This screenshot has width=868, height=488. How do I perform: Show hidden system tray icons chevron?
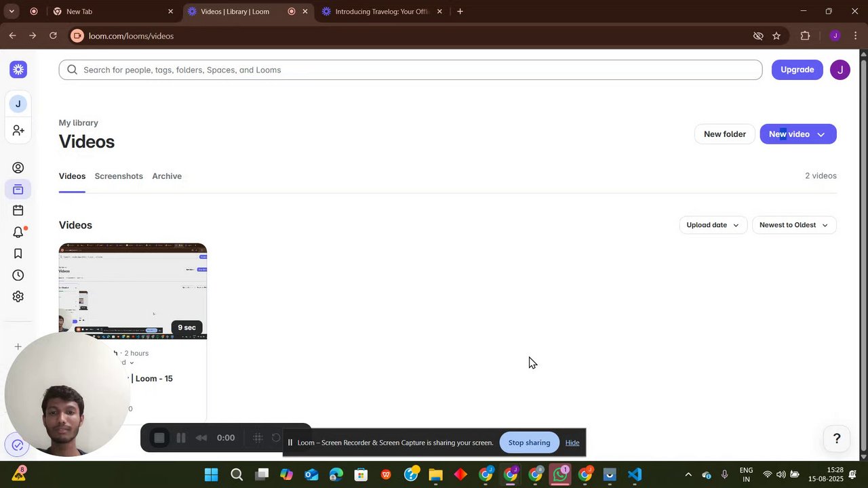(688, 474)
